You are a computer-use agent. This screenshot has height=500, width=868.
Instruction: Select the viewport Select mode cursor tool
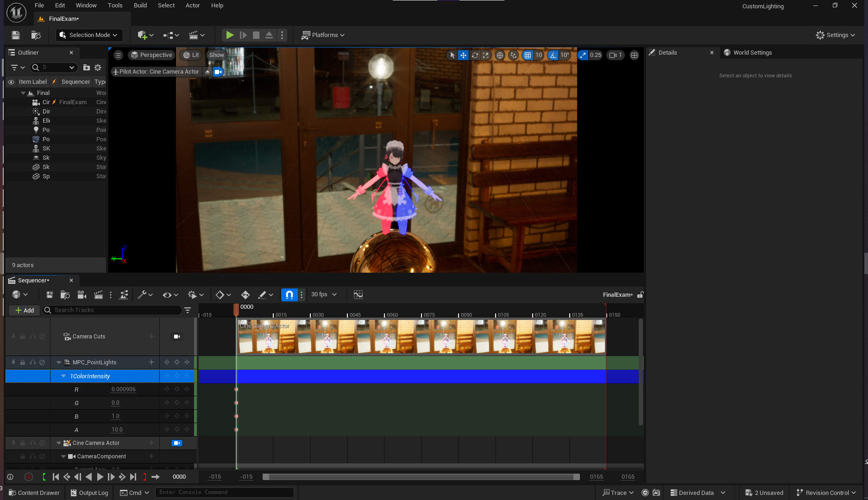[x=452, y=55]
